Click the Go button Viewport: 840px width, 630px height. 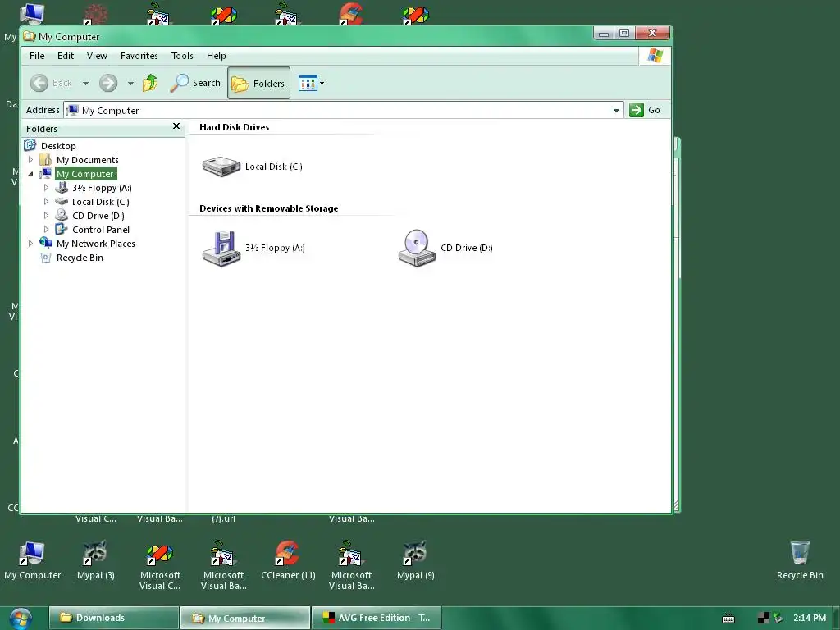645,110
